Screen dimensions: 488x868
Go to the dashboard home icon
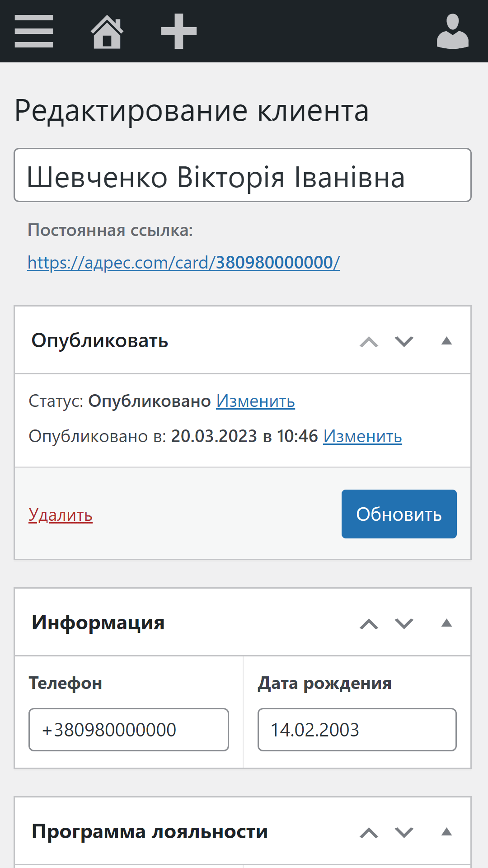tap(107, 31)
